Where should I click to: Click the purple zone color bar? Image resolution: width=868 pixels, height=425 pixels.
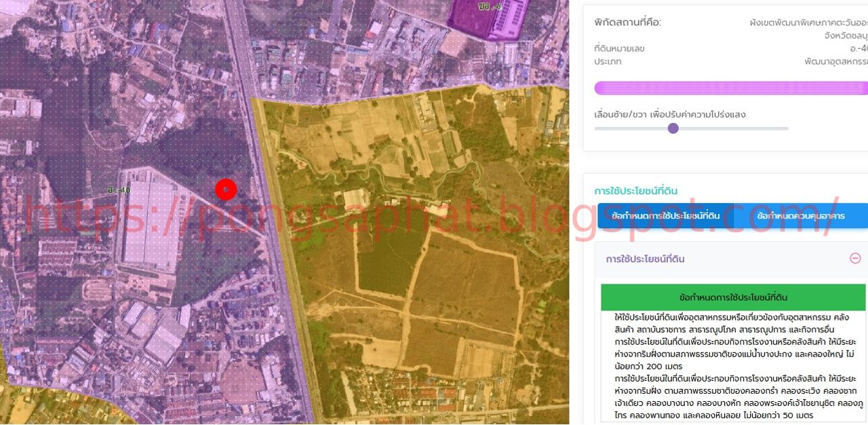pos(730,88)
